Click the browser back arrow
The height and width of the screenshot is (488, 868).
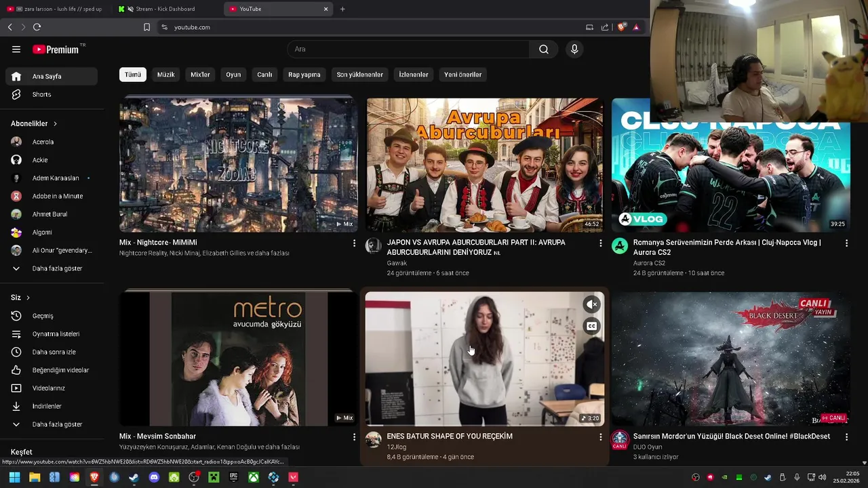click(x=9, y=27)
